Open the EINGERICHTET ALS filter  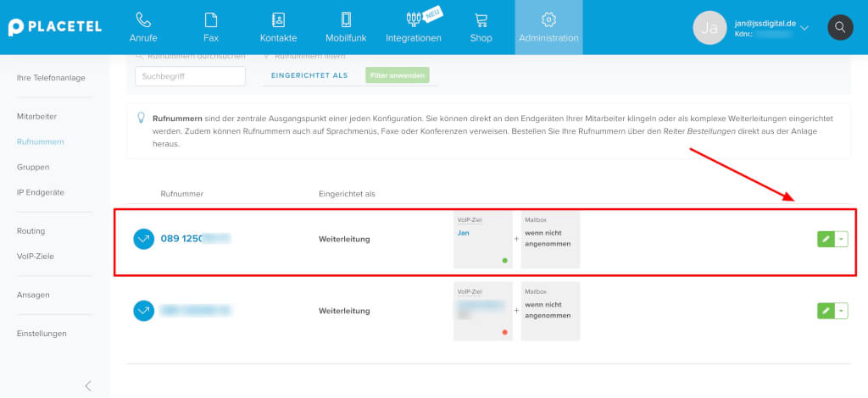click(x=309, y=75)
